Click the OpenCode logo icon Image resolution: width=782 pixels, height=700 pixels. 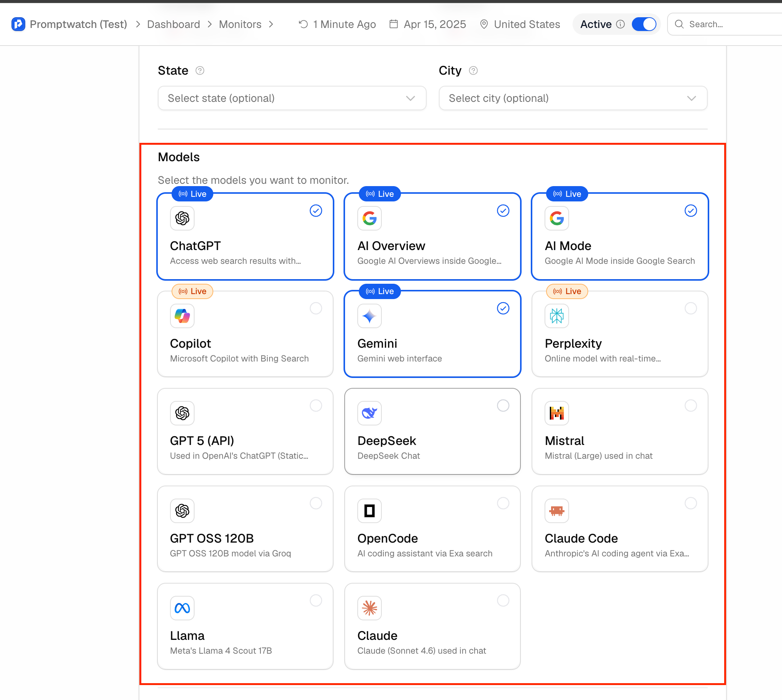click(370, 511)
